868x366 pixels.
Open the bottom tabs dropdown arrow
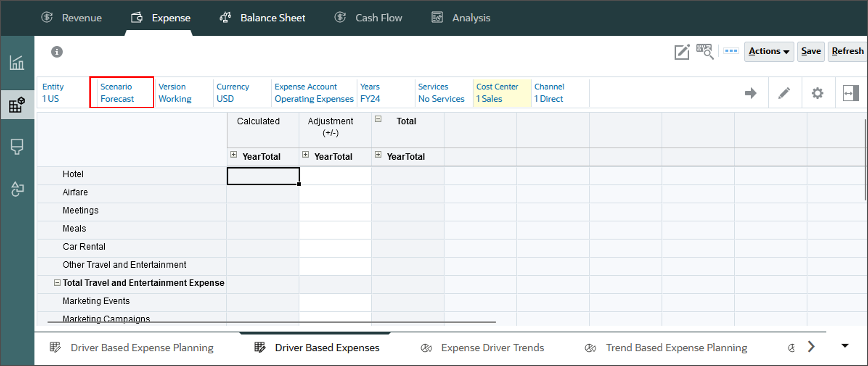845,346
